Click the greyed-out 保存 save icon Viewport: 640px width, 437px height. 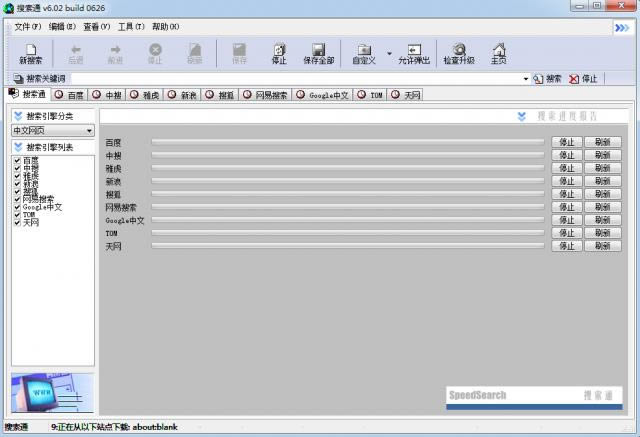click(239, 50)
